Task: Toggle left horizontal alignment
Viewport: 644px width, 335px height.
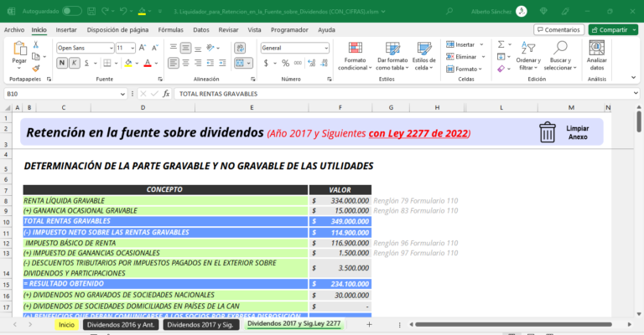Action: click(x=174, y=63)
